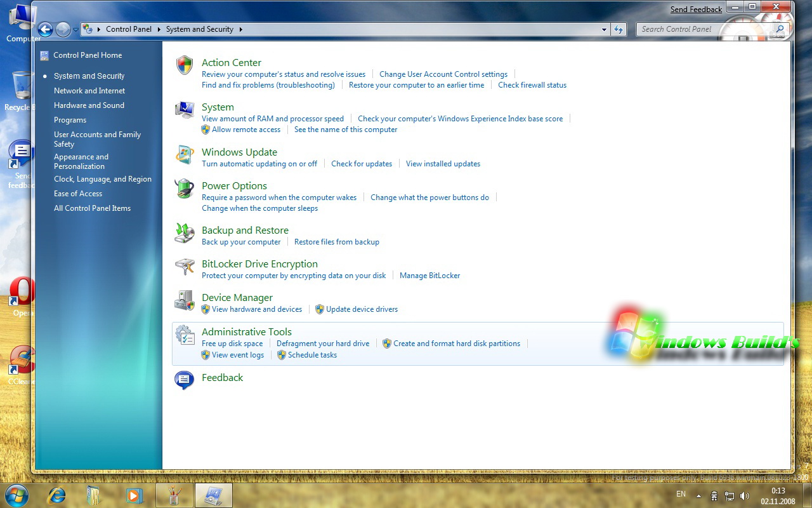Open the Windows Update icon

(185, 155)
